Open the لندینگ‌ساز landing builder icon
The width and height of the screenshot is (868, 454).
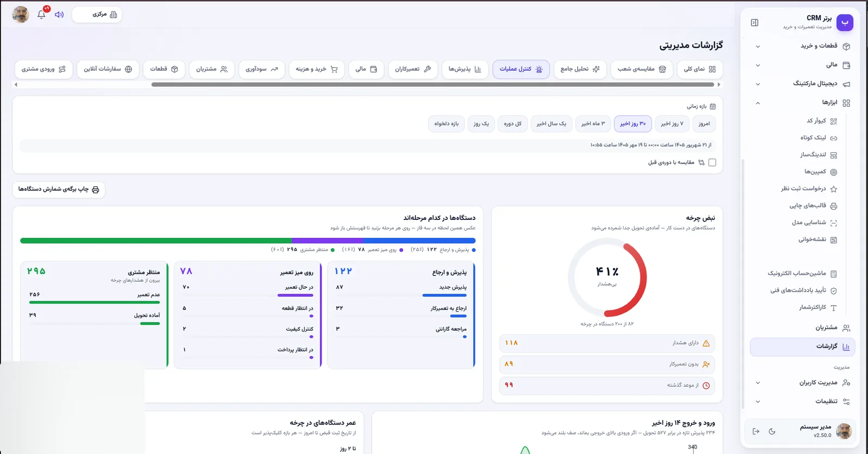pyautogui.click(x=834, y=155)
